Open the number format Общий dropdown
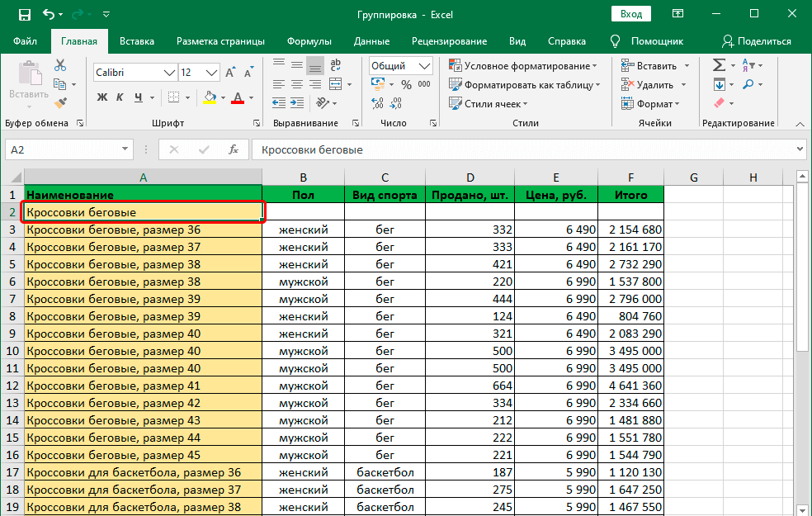This screenshot has width=812, height=516. (x=425, y=66)
